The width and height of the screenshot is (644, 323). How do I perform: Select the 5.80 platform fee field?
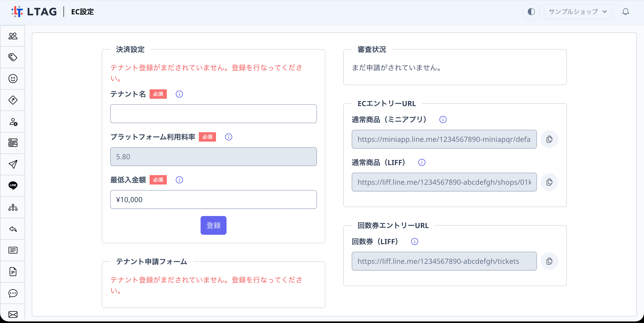coord(213,157)
